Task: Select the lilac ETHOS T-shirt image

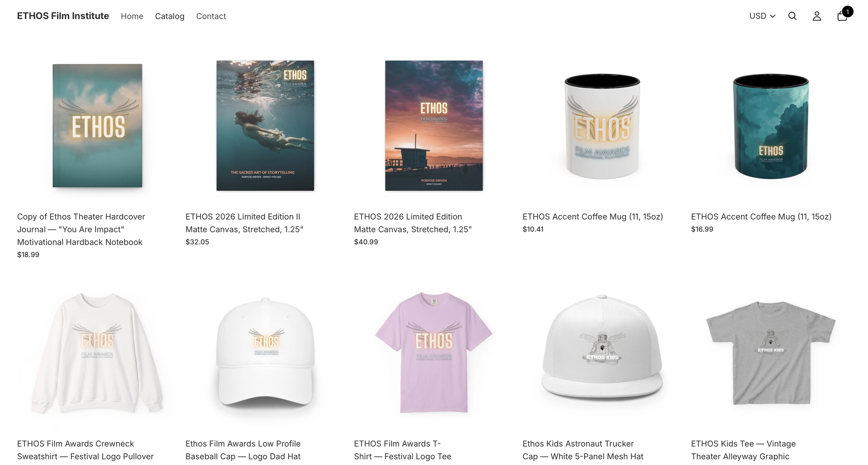Action: click(434, 352)
